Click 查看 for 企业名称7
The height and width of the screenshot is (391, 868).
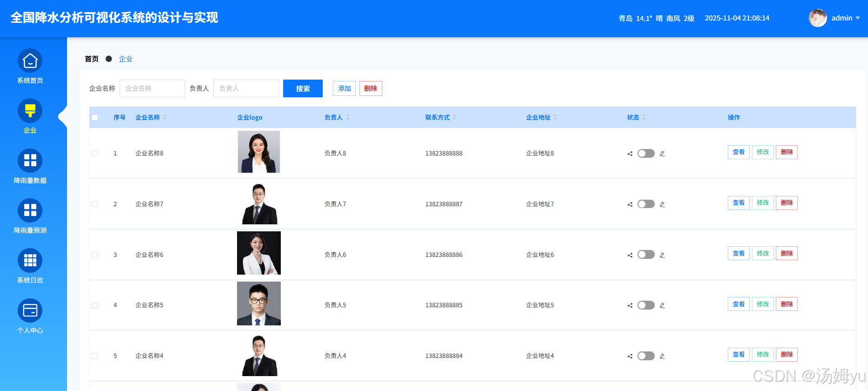coord(739,203)
